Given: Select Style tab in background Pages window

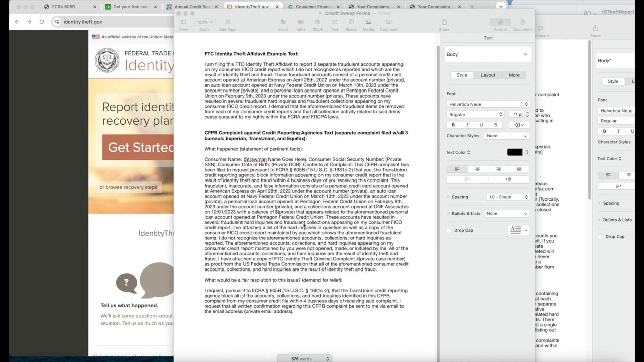Looking at the screenshot, I should [613, 81].
